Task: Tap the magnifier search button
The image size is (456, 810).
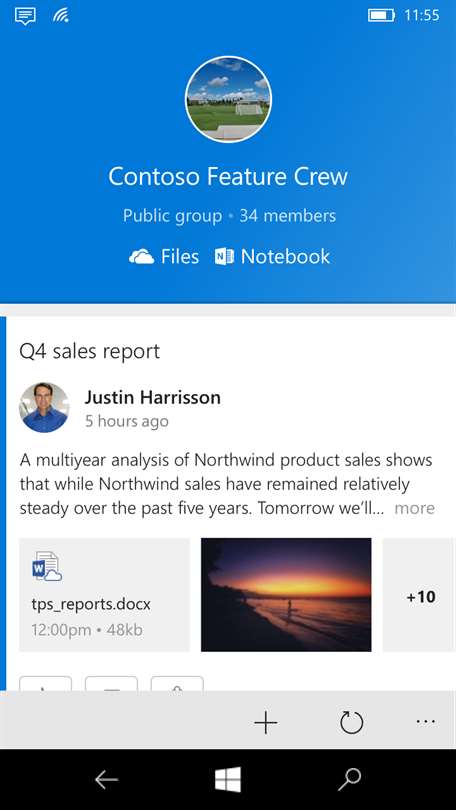Action: [350, 780]
